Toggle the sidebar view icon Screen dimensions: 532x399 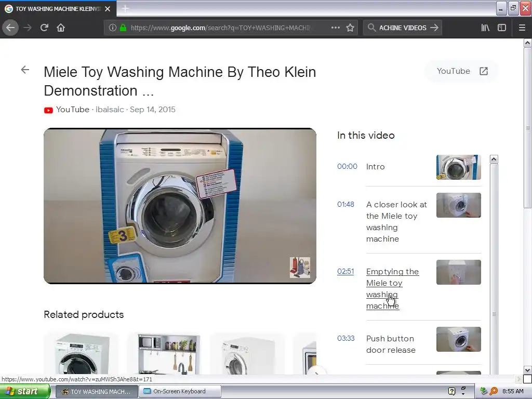(x=502, y=28)
